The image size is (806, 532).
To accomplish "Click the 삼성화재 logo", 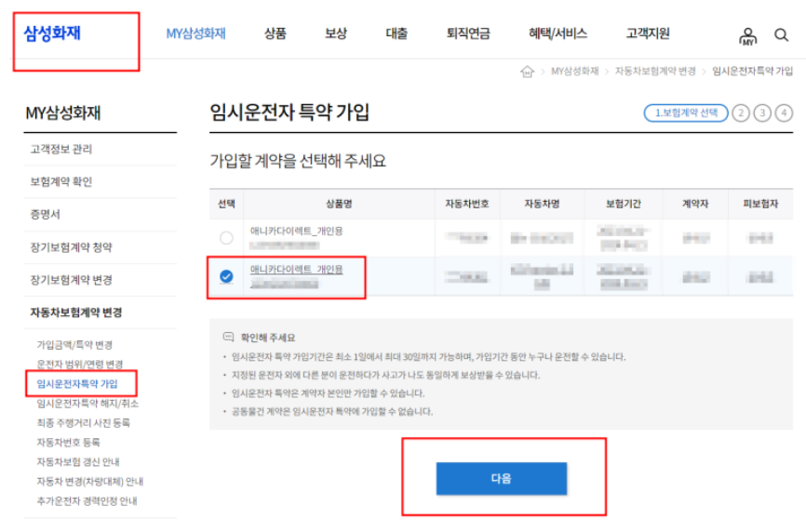I will 52,33.
